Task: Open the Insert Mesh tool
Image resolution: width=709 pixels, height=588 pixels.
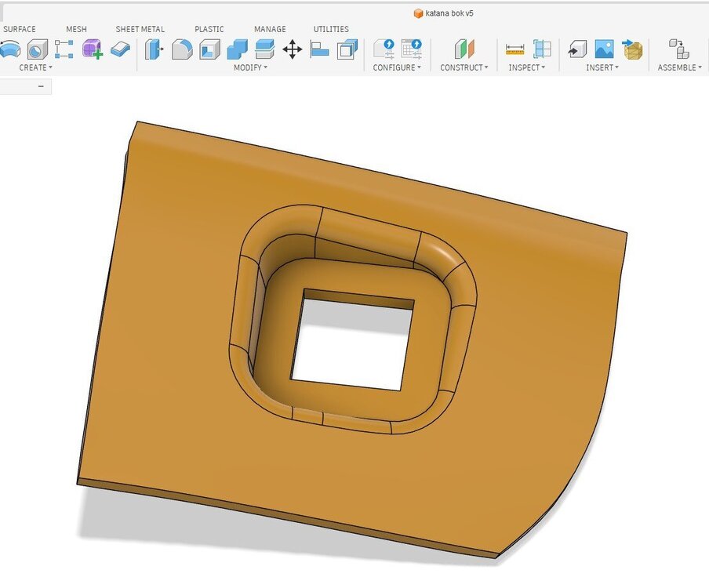Action: coord(631,49)
